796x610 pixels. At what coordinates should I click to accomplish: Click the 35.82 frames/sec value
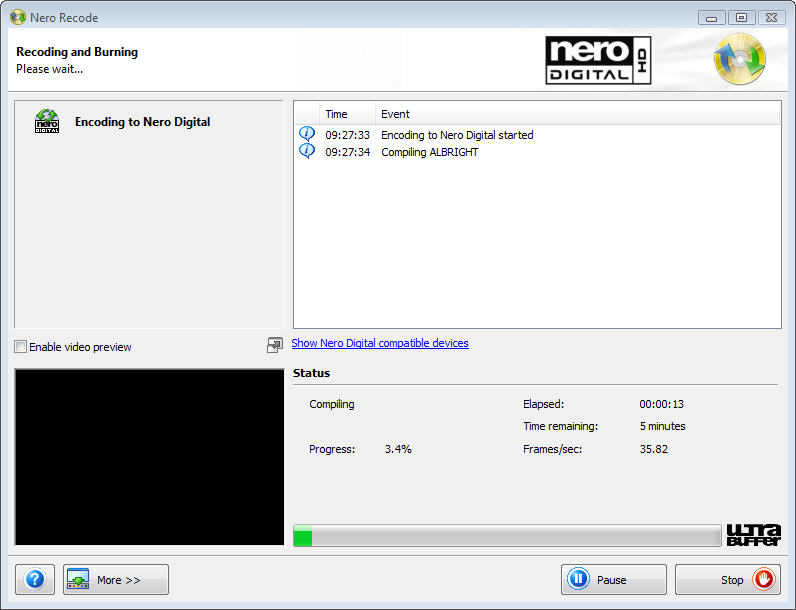click(x=654, y=449)
